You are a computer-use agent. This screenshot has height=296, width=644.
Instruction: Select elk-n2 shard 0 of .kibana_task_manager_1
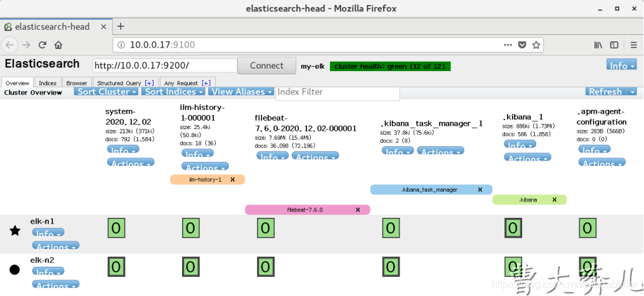pyautogui.click(x=391, y=267)
